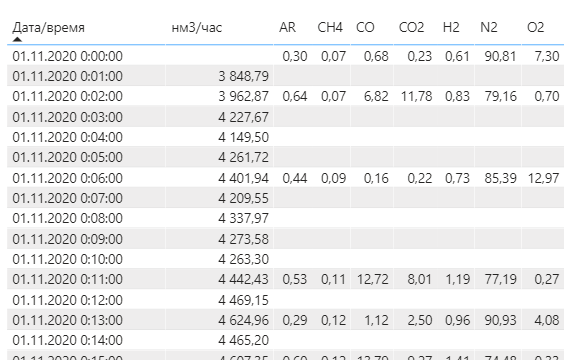This screenshot has width=580, height=360.
Task: Click the CH4 value 0,09
Action: click(333, 178)
